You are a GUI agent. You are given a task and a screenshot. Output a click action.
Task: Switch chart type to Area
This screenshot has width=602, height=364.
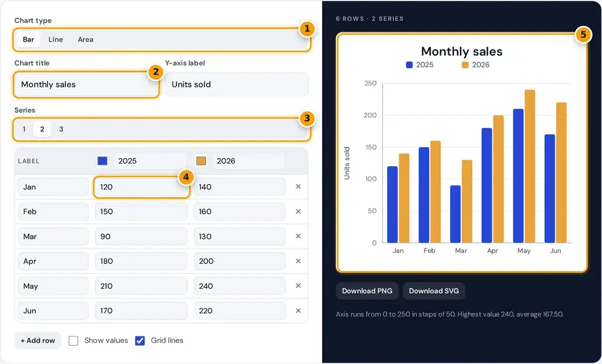click(x=85, y=40)
